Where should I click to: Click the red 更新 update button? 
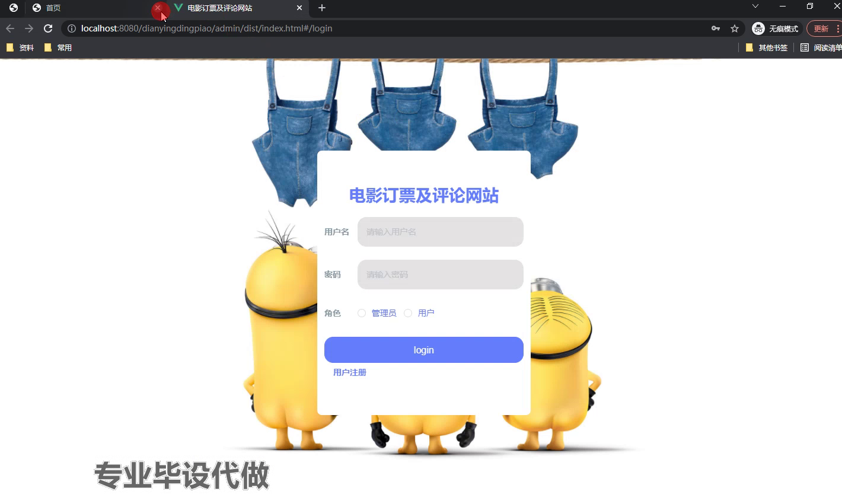click(x=823, y=28)
